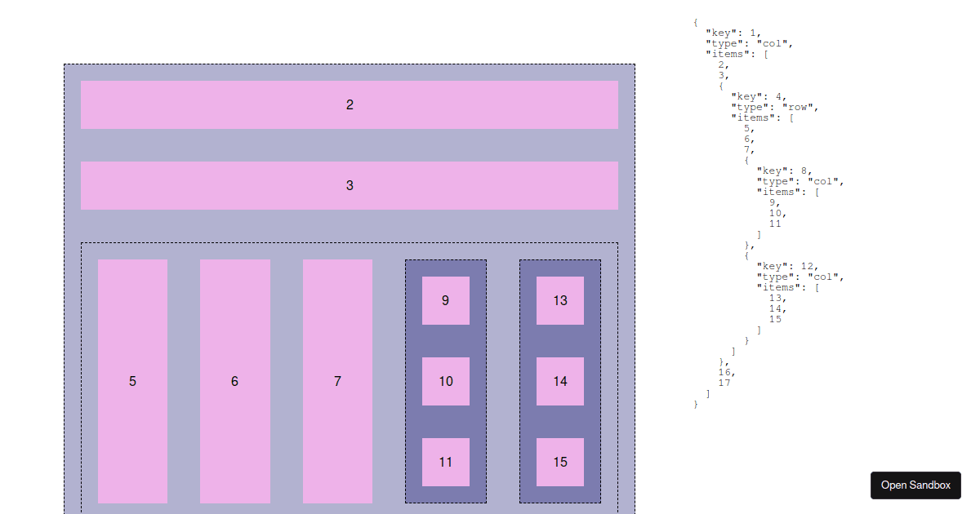980x514 pixels.
Task: Click the small square labeled 15
Action: 559,462
